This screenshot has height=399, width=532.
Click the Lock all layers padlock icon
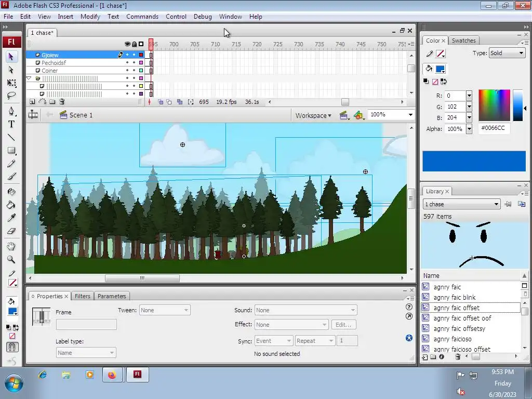(135, 44)
